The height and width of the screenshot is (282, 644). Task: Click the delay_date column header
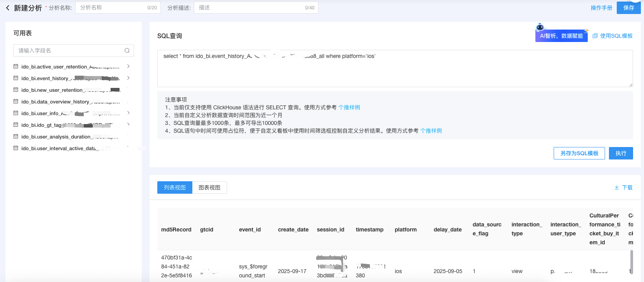448,229
